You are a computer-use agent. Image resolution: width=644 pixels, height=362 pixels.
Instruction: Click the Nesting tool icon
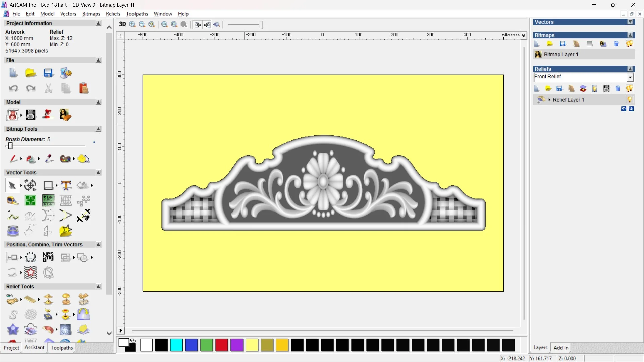(48, 257)
